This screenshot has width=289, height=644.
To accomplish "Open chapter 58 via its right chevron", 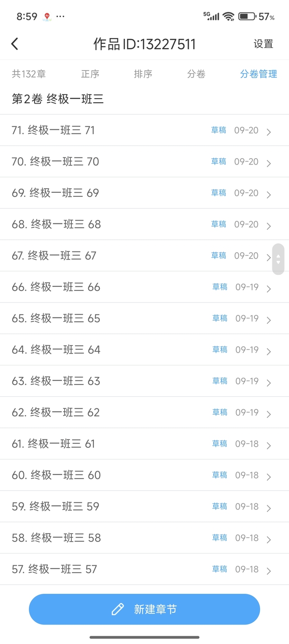I will click(269, 540).
